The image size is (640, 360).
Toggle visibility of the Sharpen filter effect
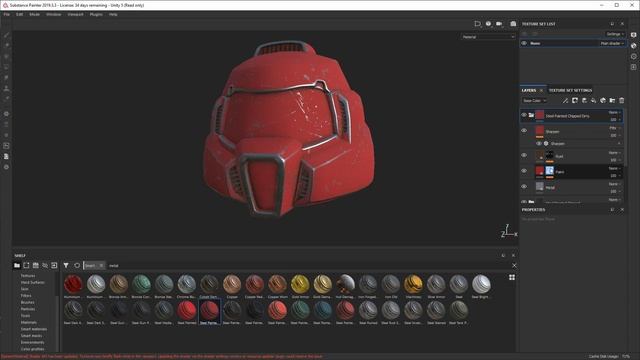coord(539,144)
